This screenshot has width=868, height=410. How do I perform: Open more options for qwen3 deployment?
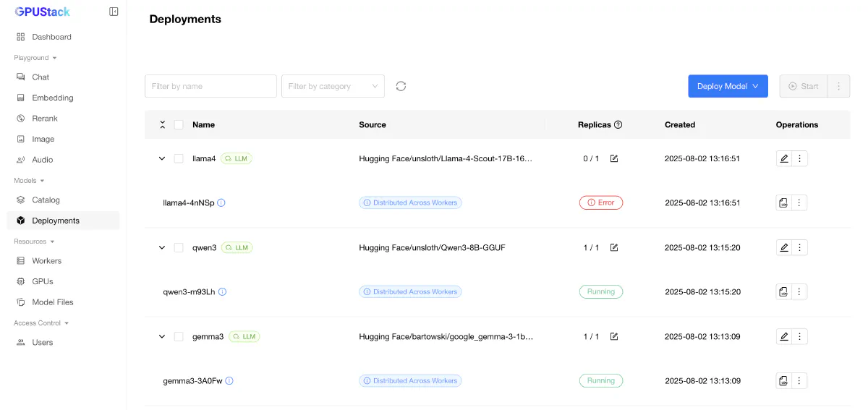click(799, 247)
